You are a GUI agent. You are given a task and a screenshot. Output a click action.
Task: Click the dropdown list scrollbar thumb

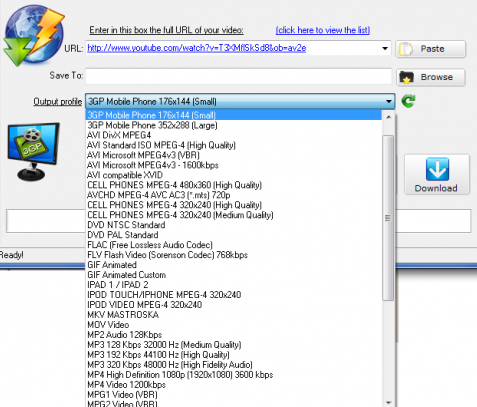[x=388, y=218]
